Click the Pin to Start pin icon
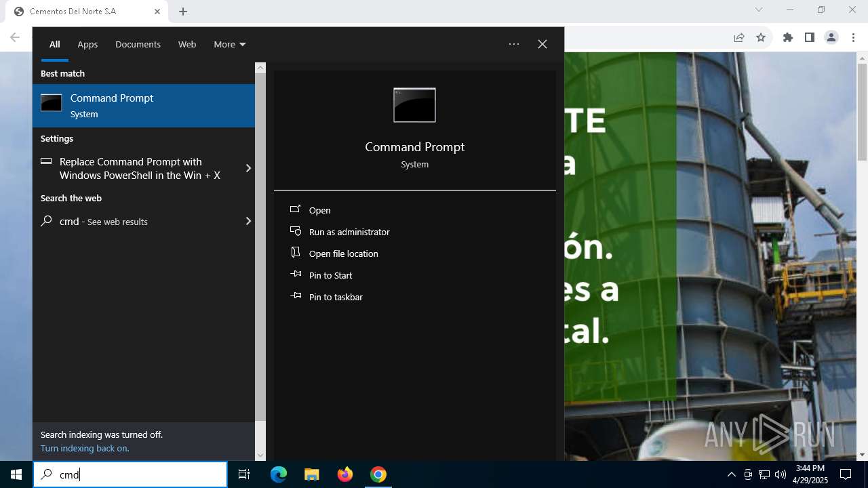Viewport: 868px width, 488px height. pos(295,274)
